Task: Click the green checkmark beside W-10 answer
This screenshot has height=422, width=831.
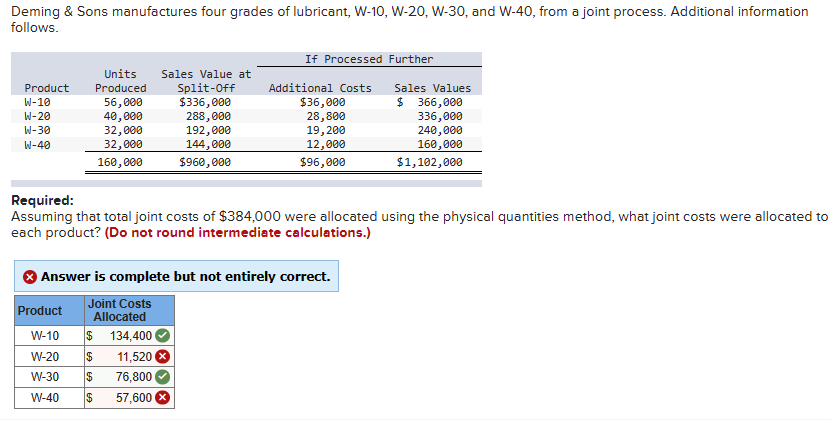Action: [x=163, y=336]
